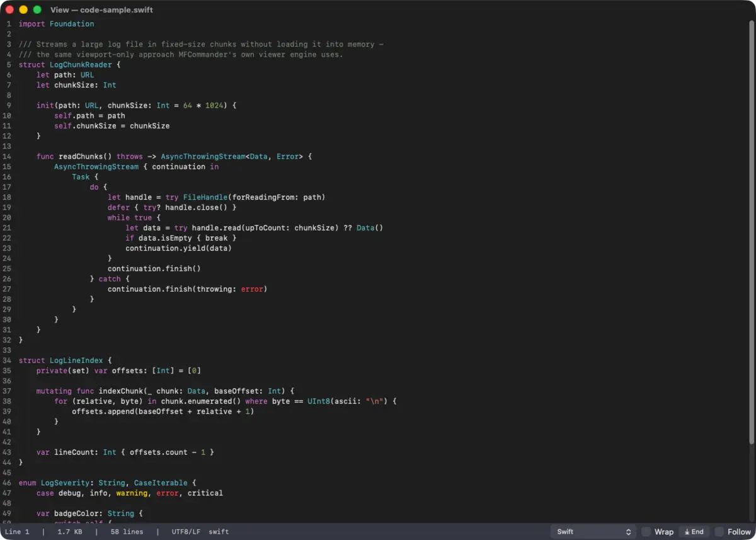Click the vertical scrollbar thumb

(751, 232)
